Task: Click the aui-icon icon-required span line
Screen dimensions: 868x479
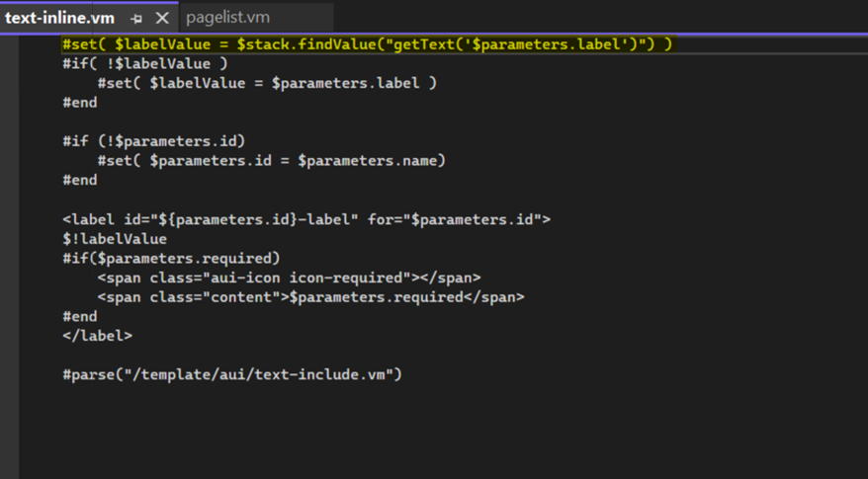Action: [289, 278]
